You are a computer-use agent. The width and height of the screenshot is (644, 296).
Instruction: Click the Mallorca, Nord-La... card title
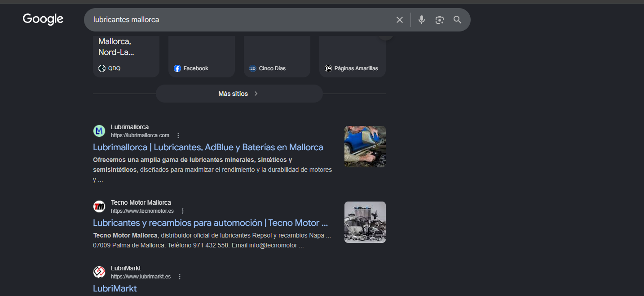116,47
